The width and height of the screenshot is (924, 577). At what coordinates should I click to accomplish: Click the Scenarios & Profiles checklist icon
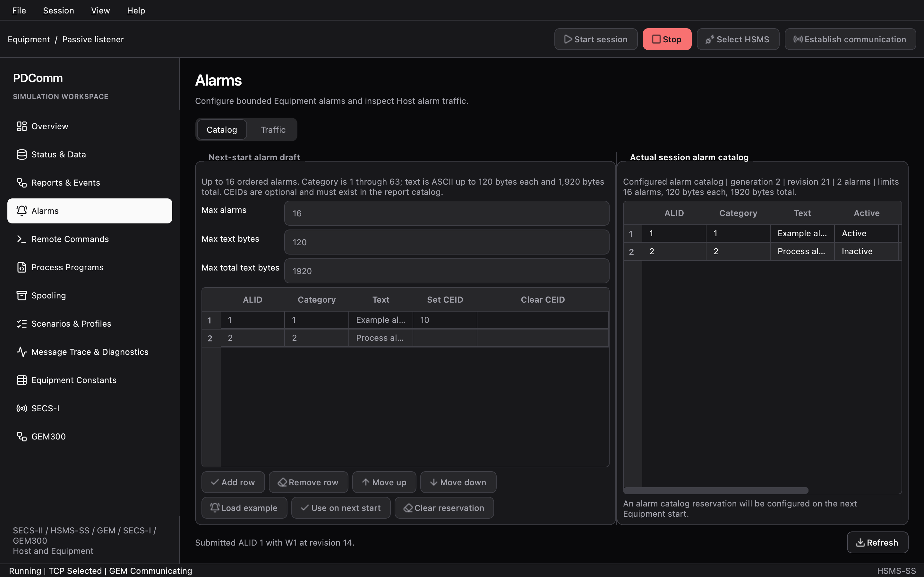pyautogui.click(x=22, y=324)
